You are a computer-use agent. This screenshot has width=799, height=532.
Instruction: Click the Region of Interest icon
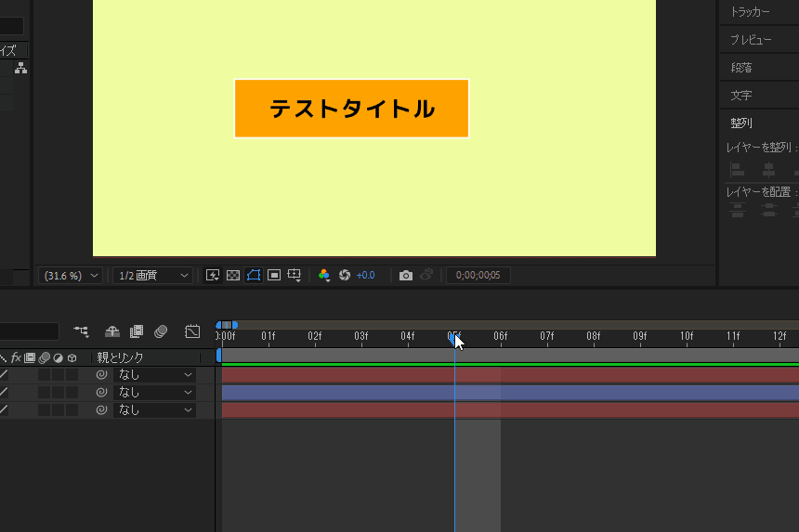point(274,276)
